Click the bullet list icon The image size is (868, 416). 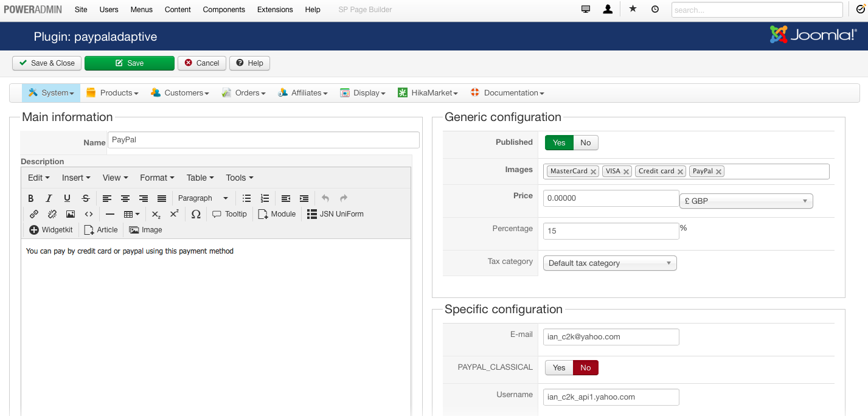click(x=246, y=198)
